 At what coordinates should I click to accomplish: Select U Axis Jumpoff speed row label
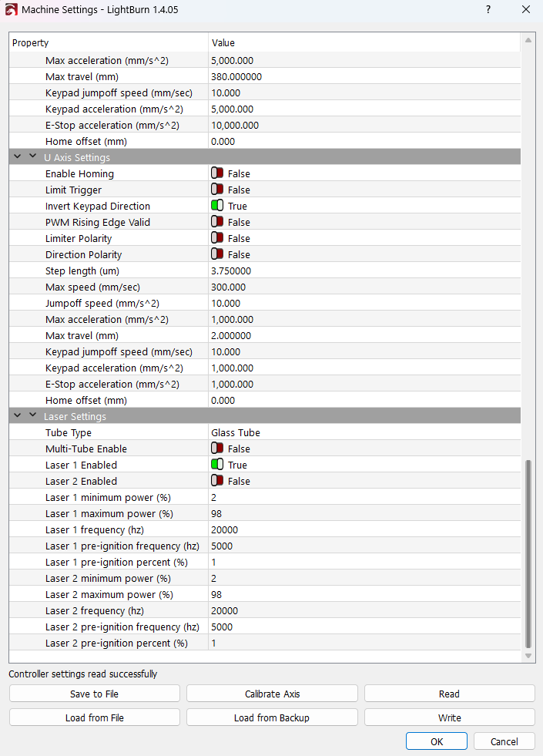tap(102, 304)
